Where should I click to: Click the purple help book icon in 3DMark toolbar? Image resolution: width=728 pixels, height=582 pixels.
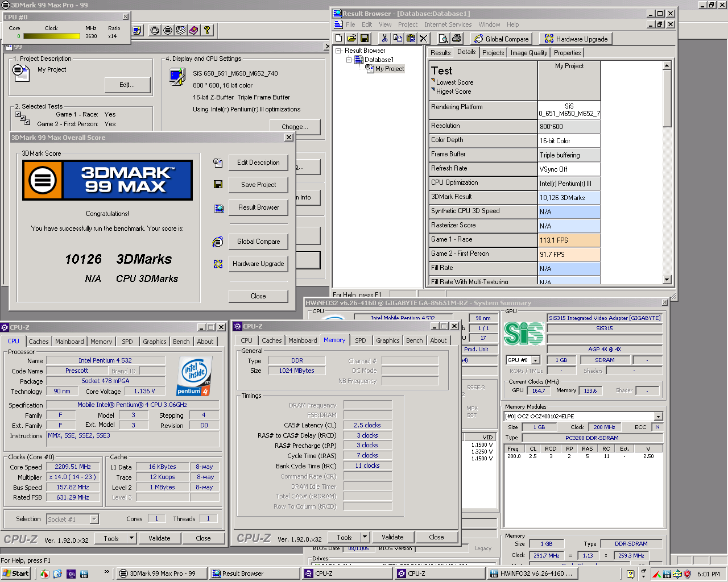click(x=194, y=30)
